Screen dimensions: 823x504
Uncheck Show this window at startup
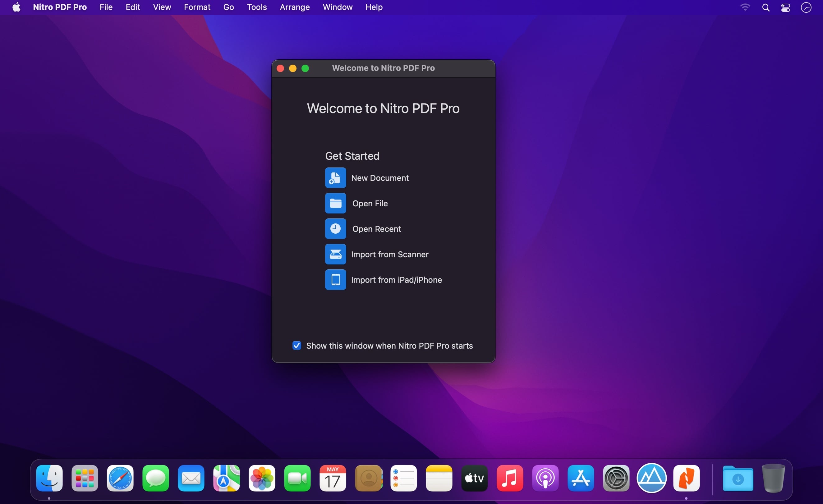point(297,345)
